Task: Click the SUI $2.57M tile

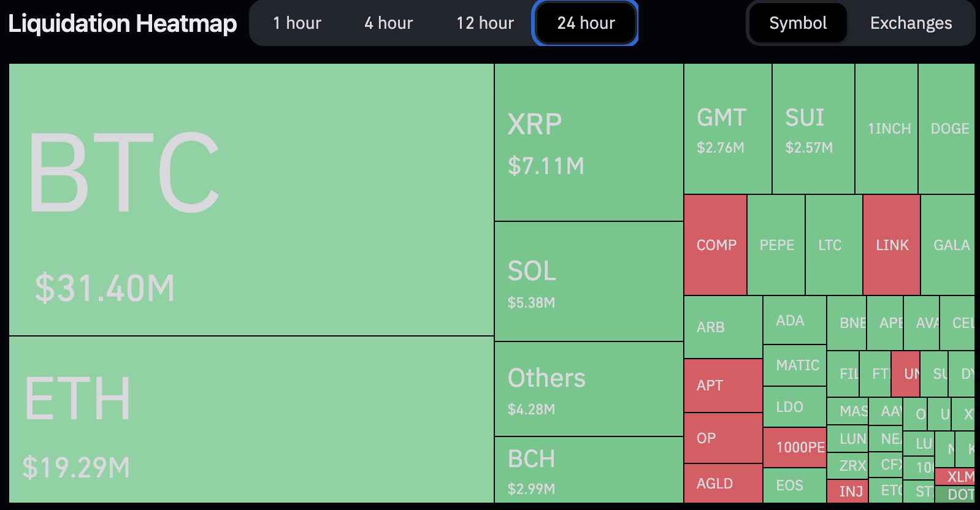Action: (813, 129)
